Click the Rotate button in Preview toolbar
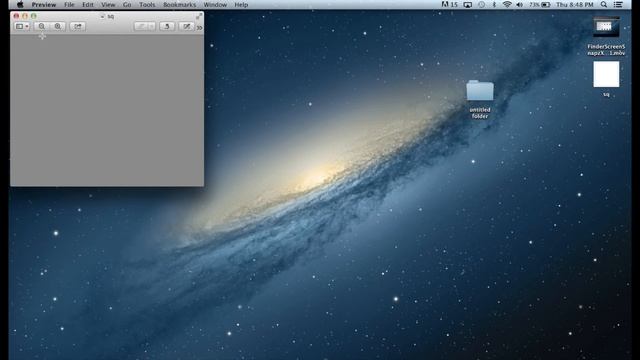Screen dimensions: 640x360 167,27
